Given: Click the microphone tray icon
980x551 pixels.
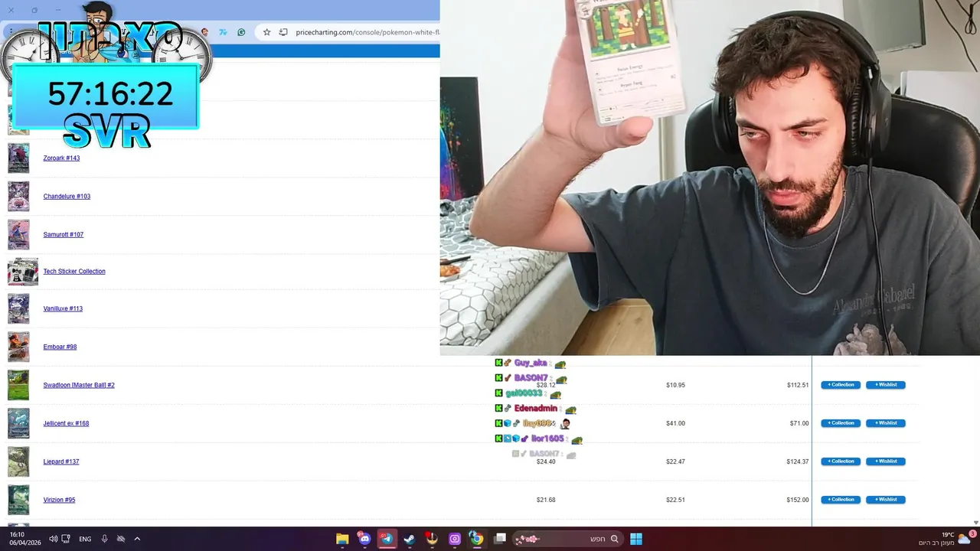Looking at the screenshot, I should tap(105, 539).
